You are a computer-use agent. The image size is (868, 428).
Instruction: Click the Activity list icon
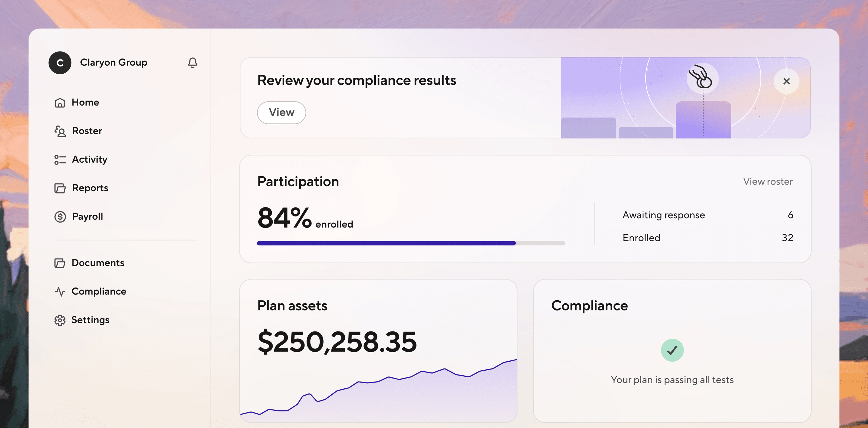coord(60,159)
